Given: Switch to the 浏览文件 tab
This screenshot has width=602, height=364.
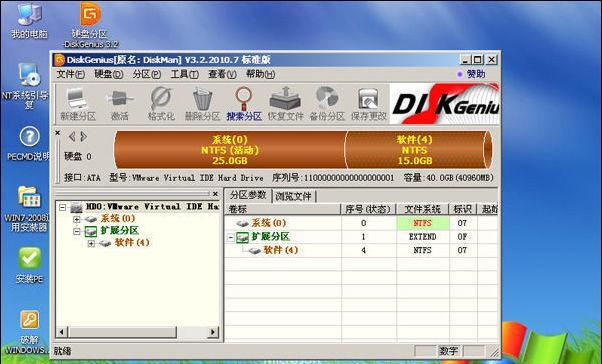Looking at the screenshot, I should (x=293, y=197).
